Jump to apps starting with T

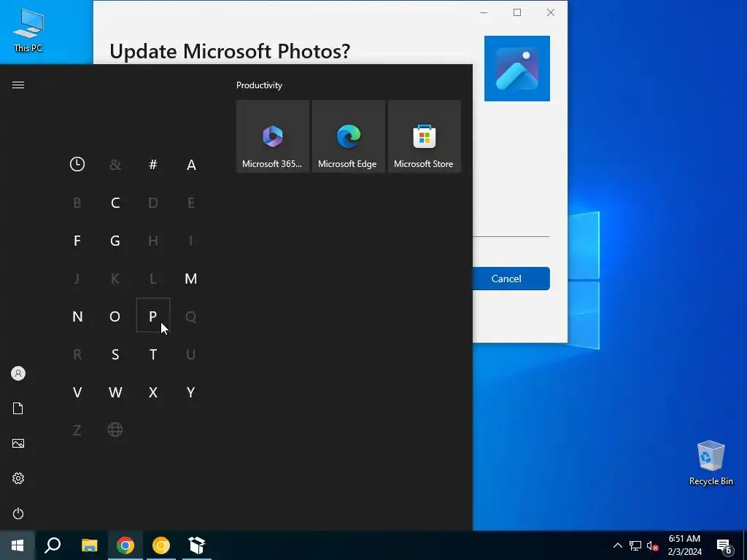(x=153, y=354)
